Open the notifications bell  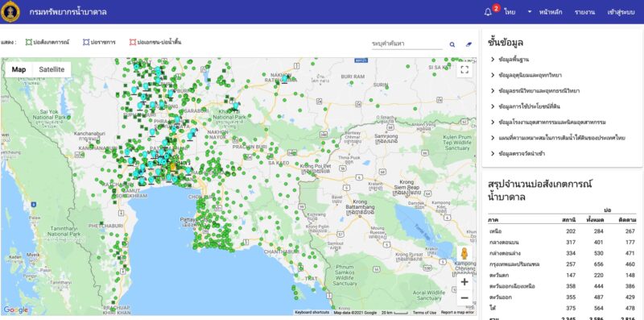pyautogui.click(x=488, y=12)
